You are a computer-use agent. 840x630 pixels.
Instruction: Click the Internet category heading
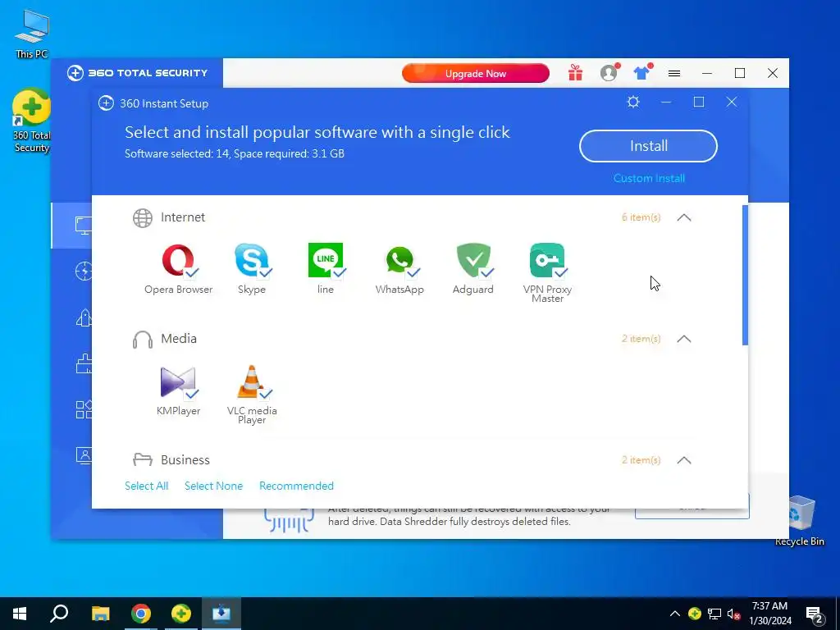point(183,217)
